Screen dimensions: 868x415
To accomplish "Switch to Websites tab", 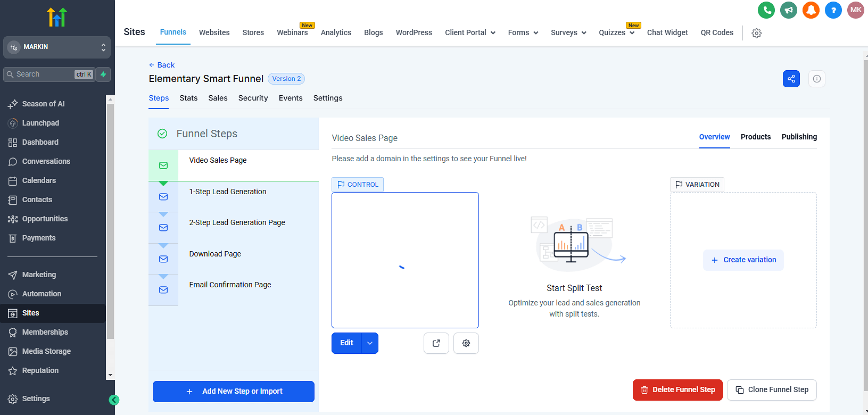I will pos(214,32).
